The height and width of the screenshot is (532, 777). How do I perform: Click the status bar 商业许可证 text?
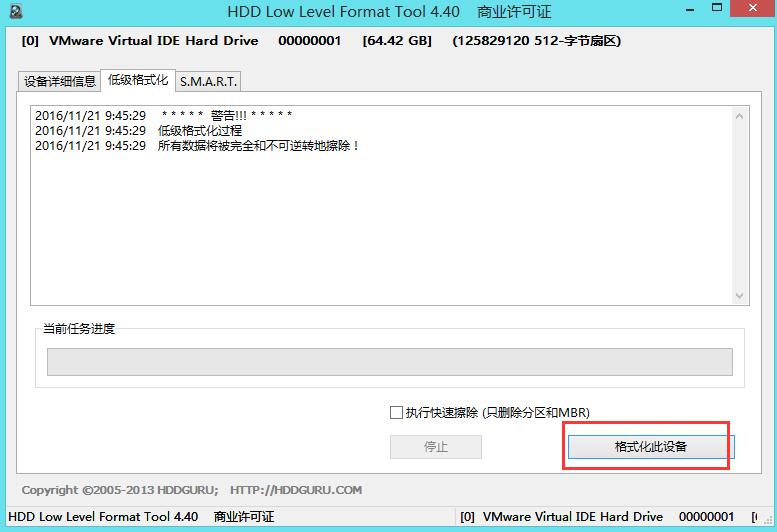[244, 517]
